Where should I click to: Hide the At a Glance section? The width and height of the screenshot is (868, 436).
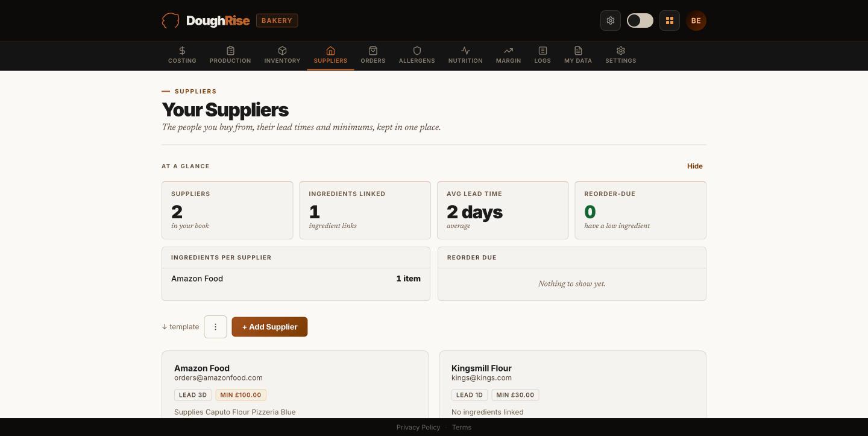coord(695,166)
